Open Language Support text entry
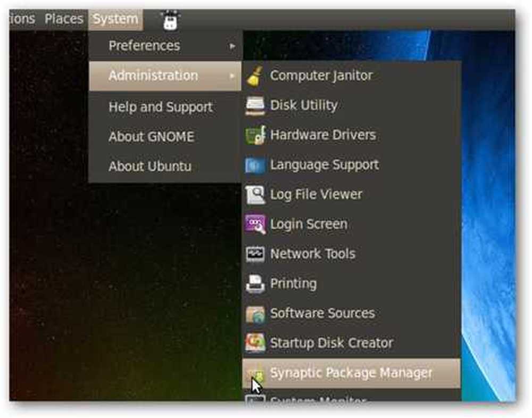 tap(325, 166)
